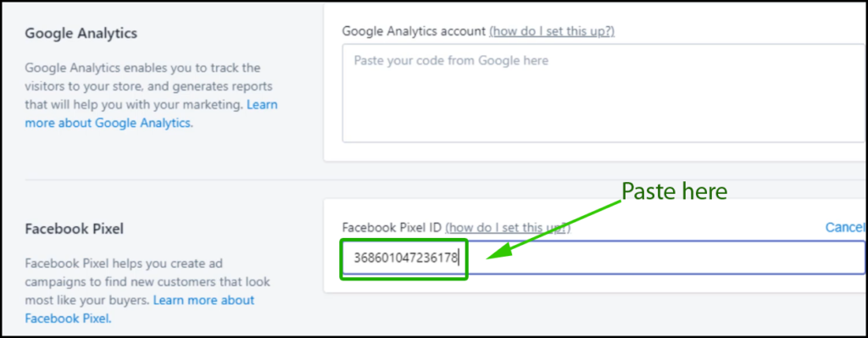Screen dimensions: 868x338
Task: Click the Facebook Pixel section heading
Action: [x=75, y=229]
